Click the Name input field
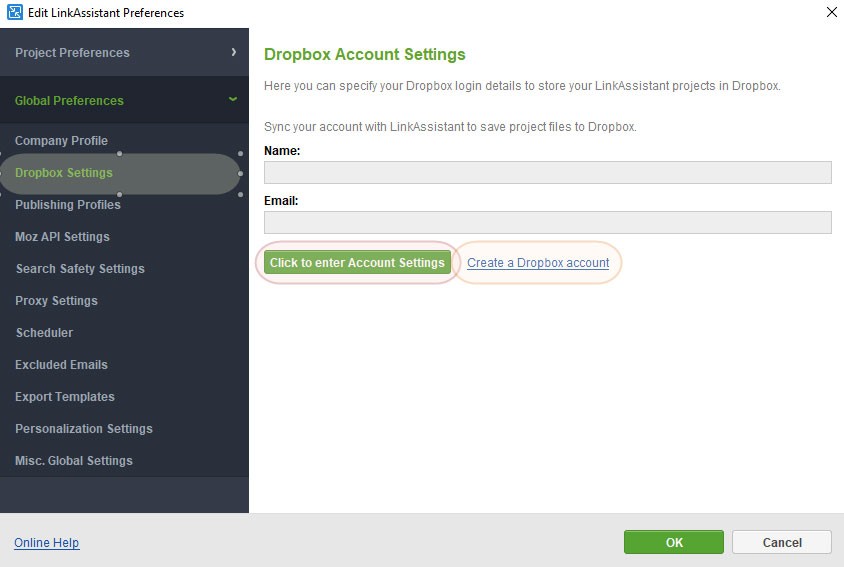Viewport: 844px width, 567px height. [x=547, y=173]
